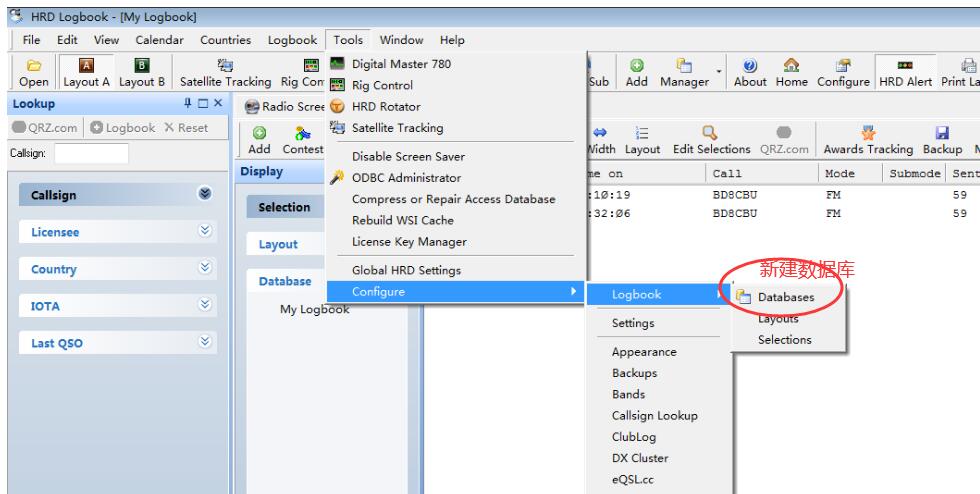
Task: Click Logbook button in Lookup panel
Action: click(122, 128)
